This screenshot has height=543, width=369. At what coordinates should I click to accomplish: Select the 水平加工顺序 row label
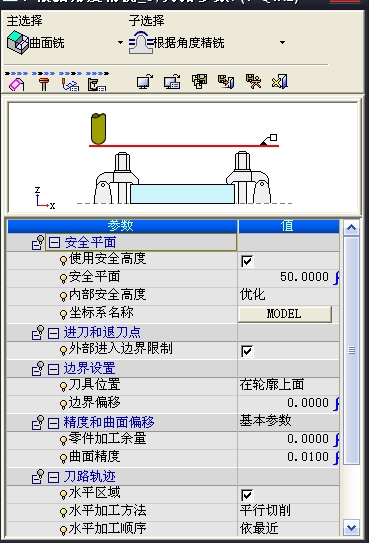tap(107, 529)
